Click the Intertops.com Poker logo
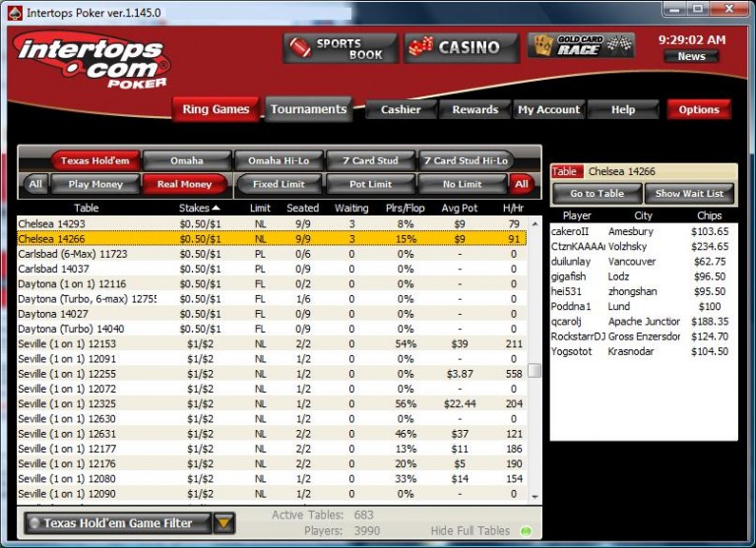Screen dimensions: 756x548 click(92, 60)
